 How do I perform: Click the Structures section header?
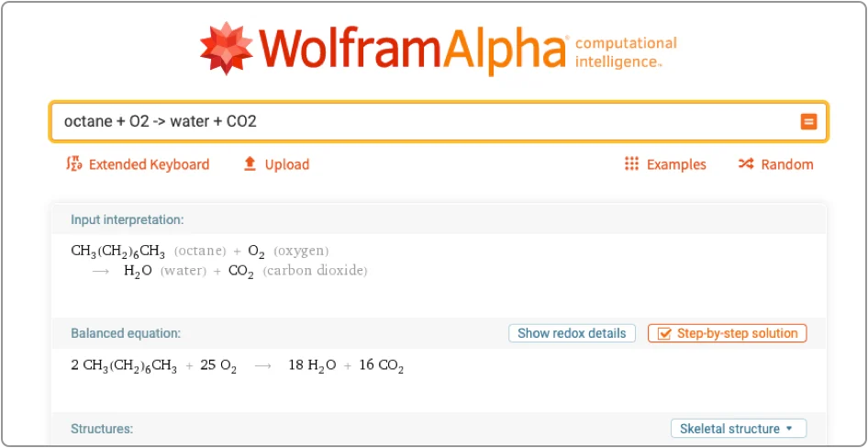pos(102,429)
